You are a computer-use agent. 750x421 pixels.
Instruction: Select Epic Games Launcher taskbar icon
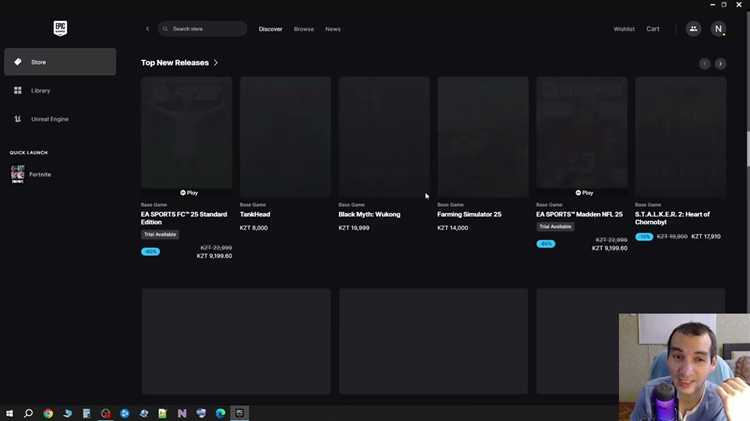click(239, 413)
